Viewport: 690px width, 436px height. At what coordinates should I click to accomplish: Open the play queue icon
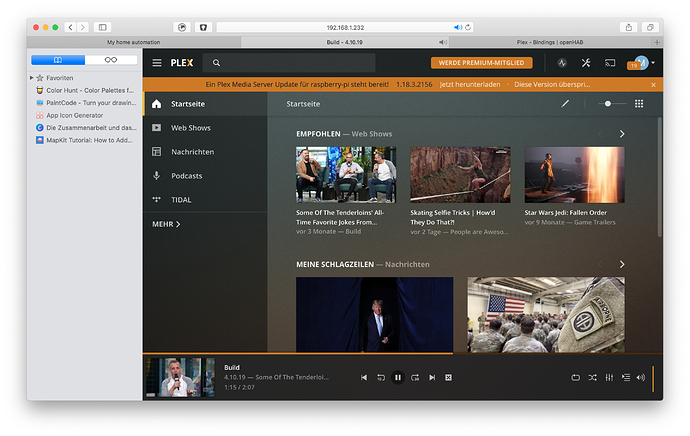(626, 377)
